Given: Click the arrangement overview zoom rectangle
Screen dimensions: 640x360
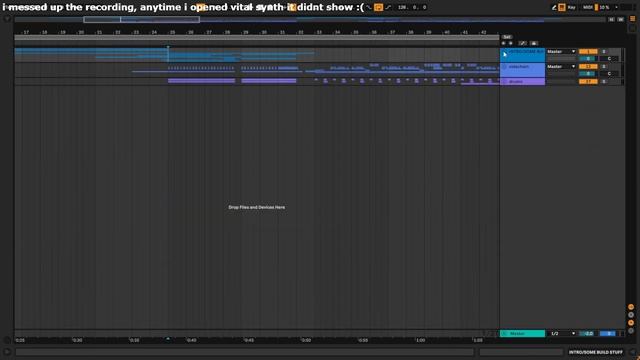Looking at the screenshot, I should click(x=142, y=19).
